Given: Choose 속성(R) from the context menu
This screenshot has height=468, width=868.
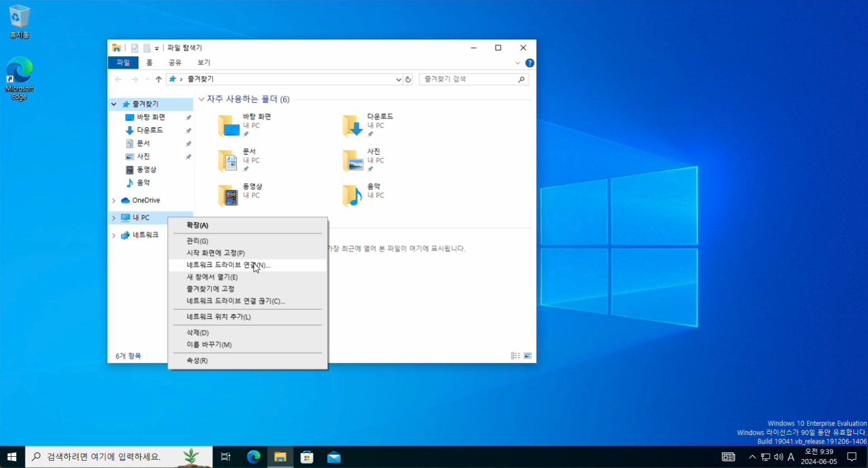Looking at the screenshot, I should pyautogui.click(x=197, y=361).
